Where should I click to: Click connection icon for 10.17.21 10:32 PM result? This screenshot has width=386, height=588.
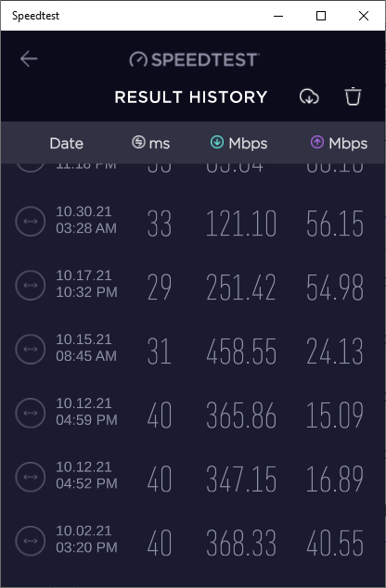[31, 285]
